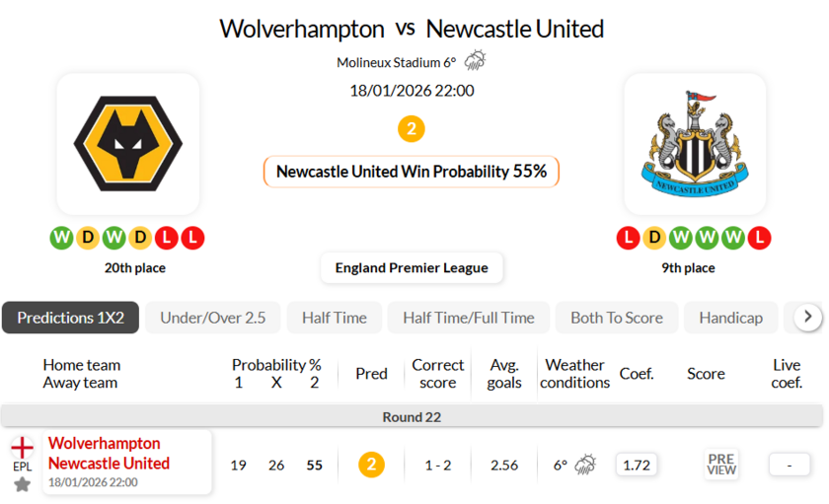Open the Wolverhampton Newcastle United match link
829x504 pixels.
[x=109, y=454]
